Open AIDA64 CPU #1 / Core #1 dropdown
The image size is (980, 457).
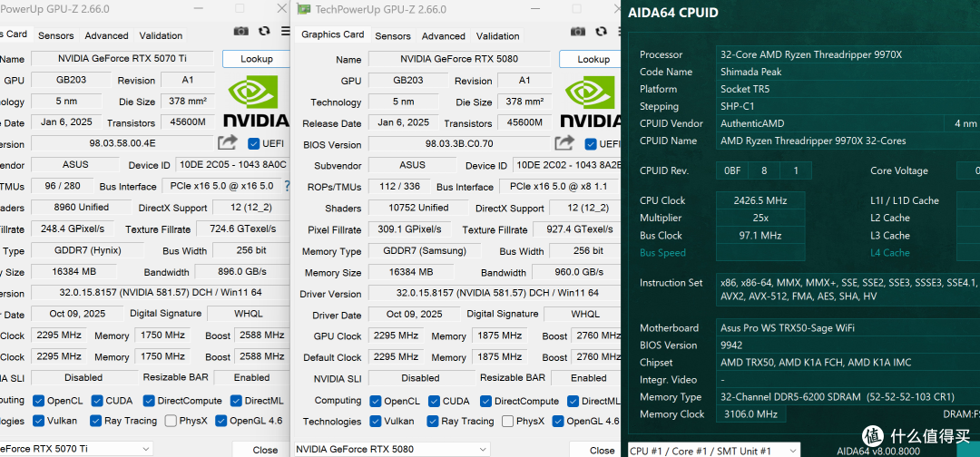pyautogui.click(x=713, y=451)
